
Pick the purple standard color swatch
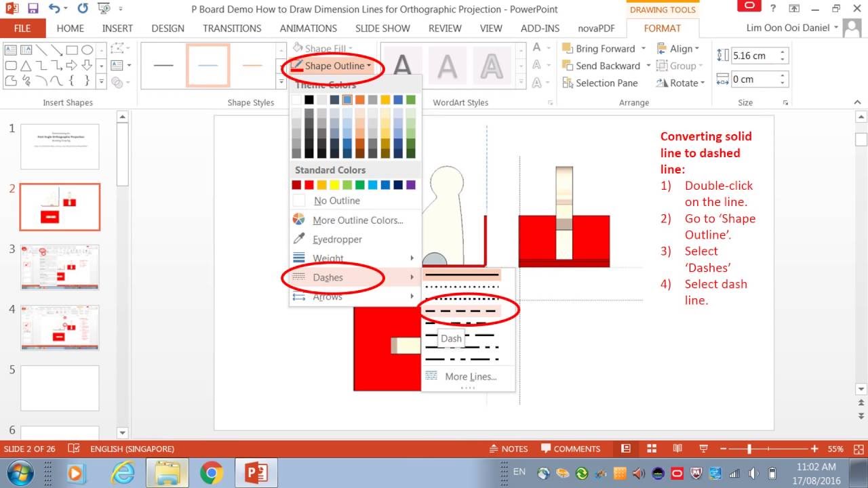click(411, 185)
